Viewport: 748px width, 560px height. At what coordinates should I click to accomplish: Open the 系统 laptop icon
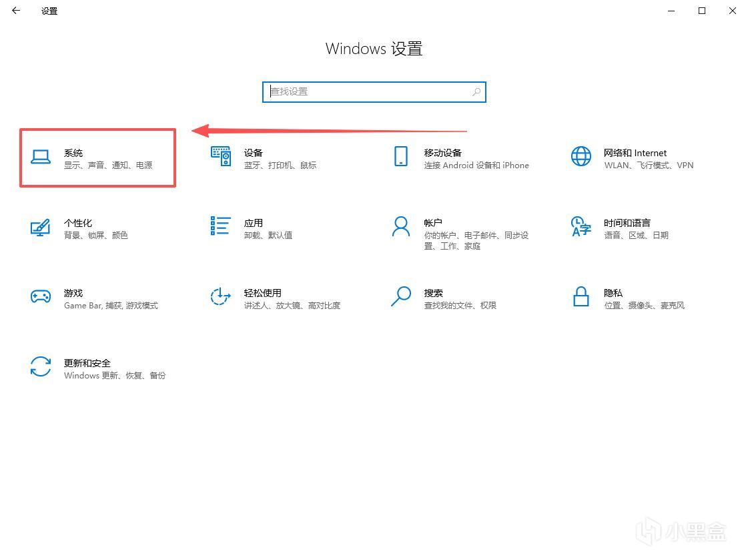coord(41,156)
